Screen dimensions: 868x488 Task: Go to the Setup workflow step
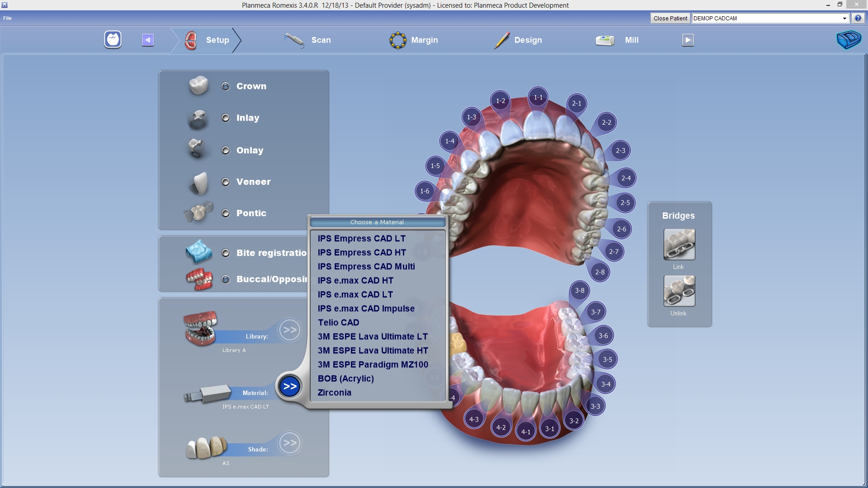click(x=207, y=40)
